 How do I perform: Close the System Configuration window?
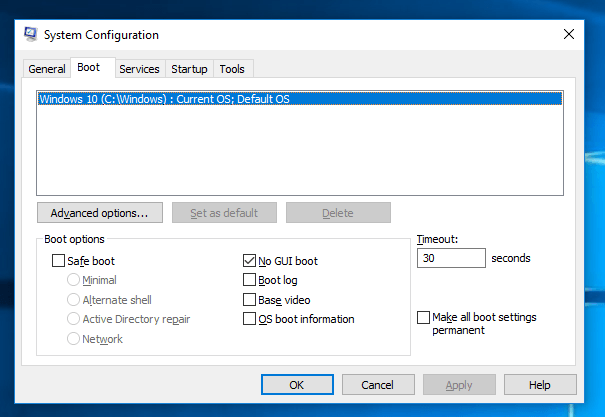[x=569, y=34]
